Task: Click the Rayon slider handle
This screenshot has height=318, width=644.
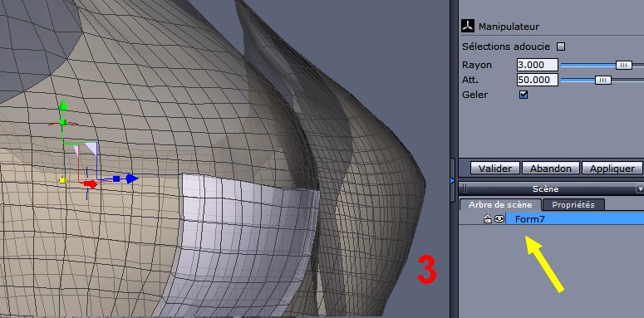Action: pyautogui.click(x=623, y=65)
